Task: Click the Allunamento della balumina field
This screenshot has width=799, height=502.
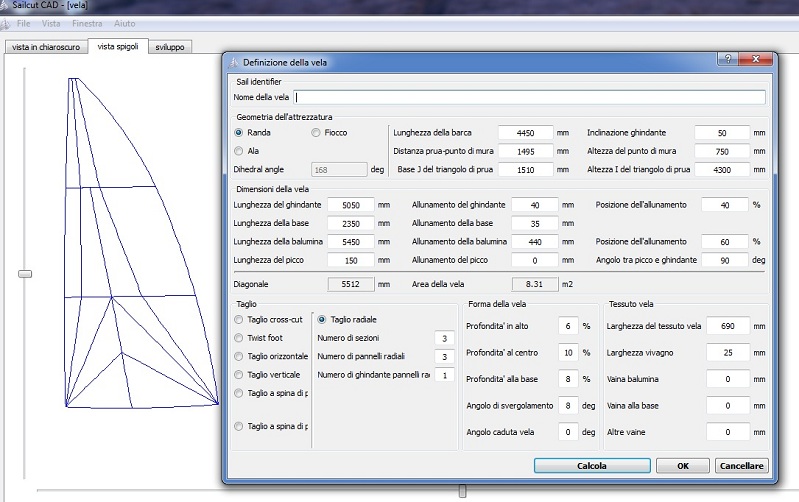Action: coord(535,242)
